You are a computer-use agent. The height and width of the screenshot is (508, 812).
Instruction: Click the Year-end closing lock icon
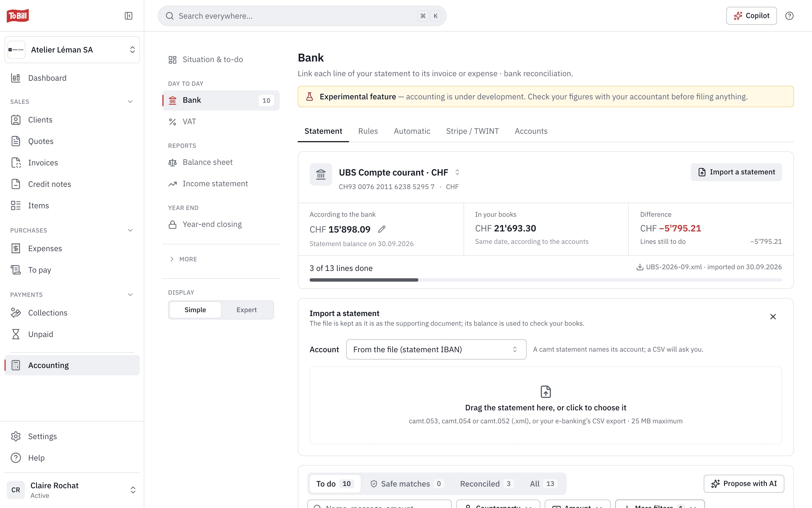point(173,224)
